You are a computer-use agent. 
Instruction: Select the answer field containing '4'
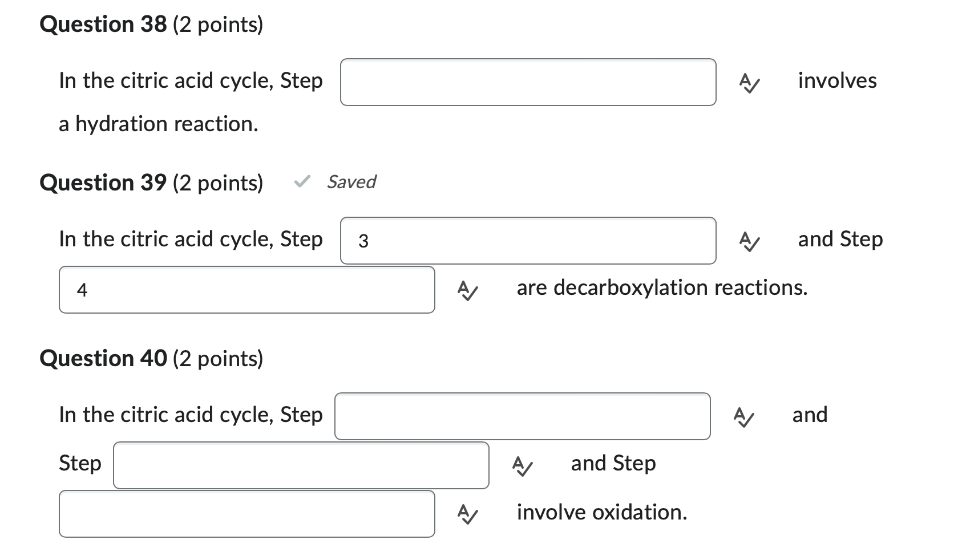(246, 290)
